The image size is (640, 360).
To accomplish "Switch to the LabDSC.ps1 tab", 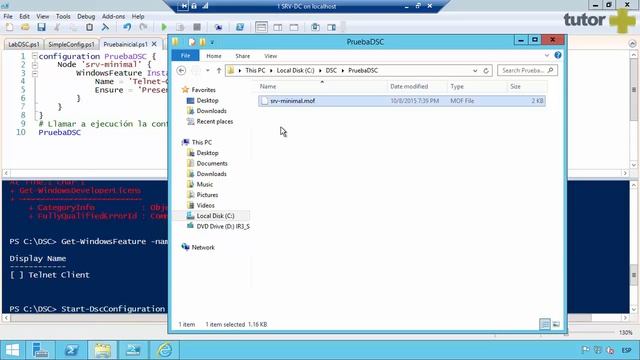I will point(23,44).
